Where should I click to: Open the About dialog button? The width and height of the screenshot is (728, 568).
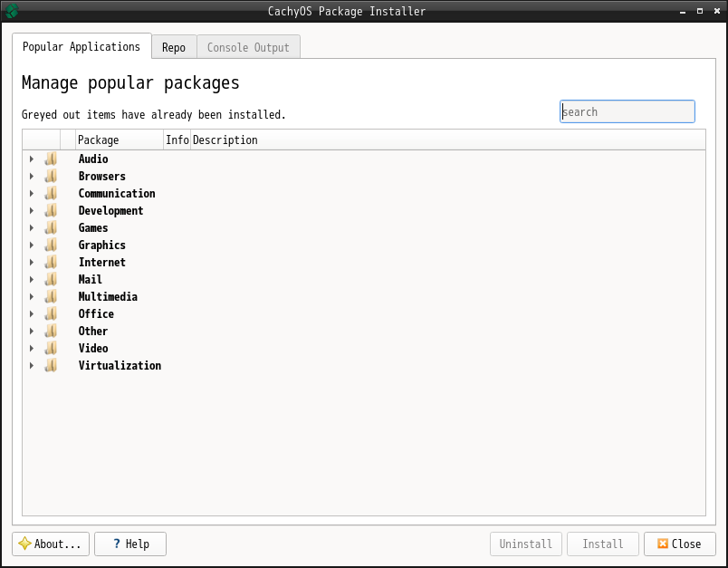pos(51,544)
